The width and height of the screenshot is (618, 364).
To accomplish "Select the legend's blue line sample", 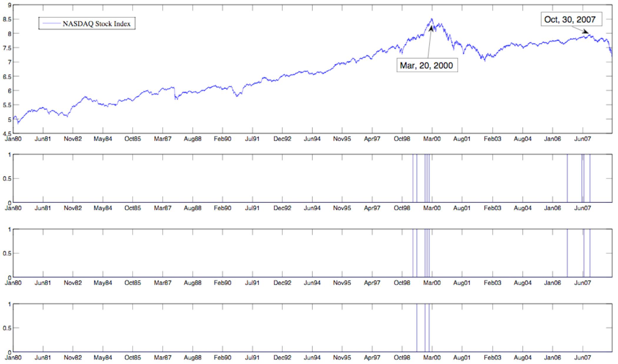I will click(51, 24).
